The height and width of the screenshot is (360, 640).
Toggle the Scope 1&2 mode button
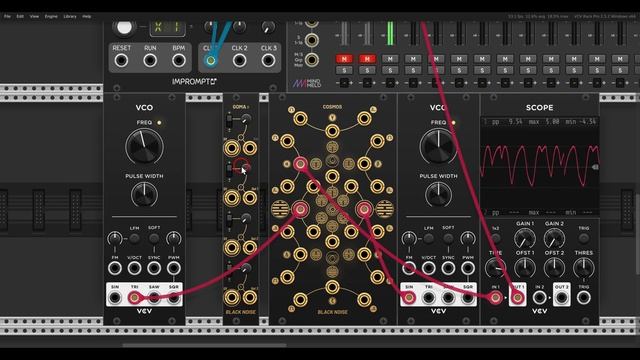tap(496, 238)
